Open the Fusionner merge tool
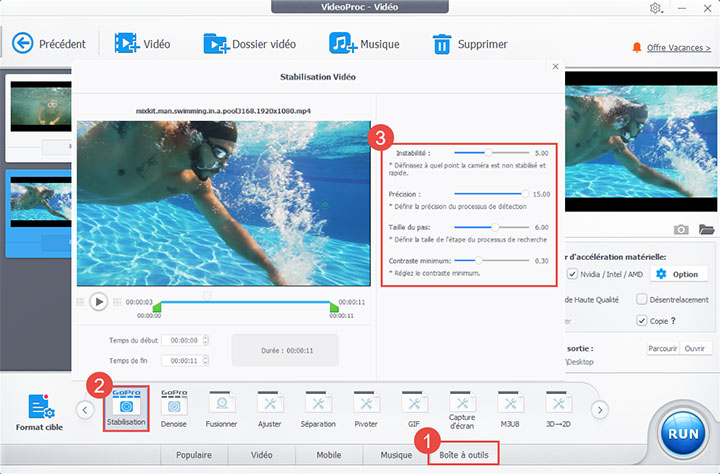 222,408
